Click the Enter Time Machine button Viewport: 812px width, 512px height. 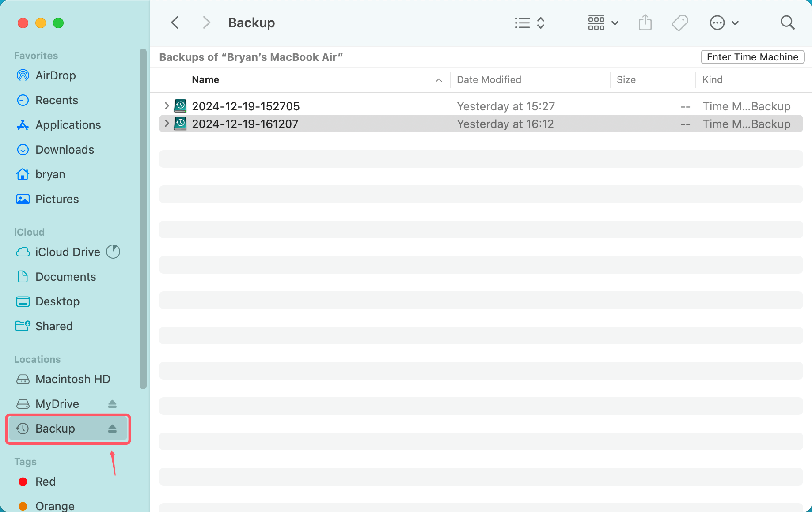(x=752, y=57)
